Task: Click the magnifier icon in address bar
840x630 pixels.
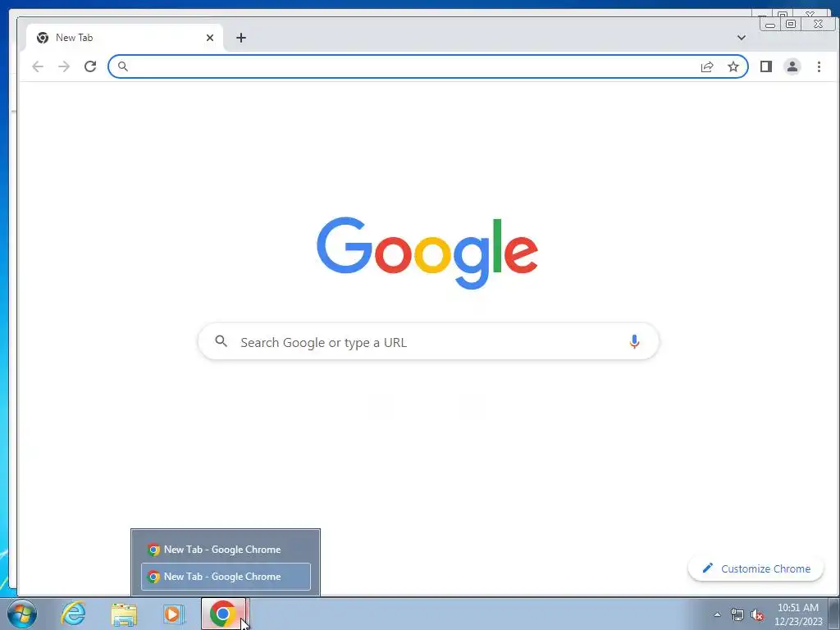Action: [123, 66]
